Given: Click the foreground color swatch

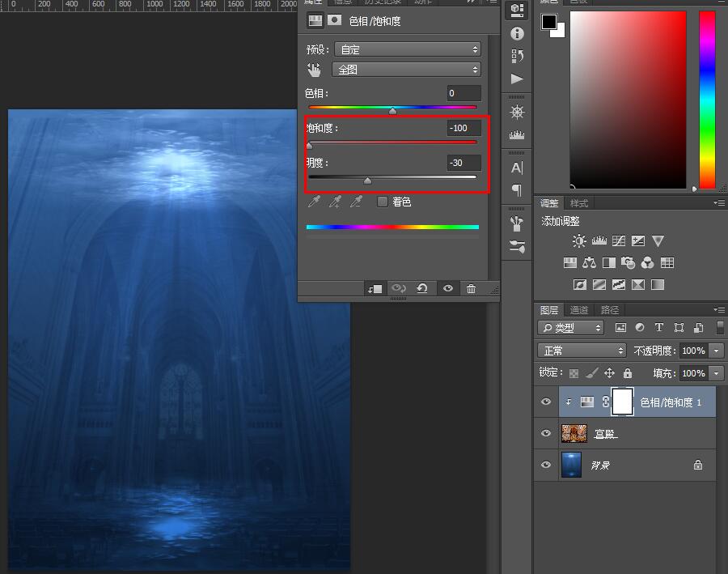Looking at the screenshot, I should pos(548,21).
